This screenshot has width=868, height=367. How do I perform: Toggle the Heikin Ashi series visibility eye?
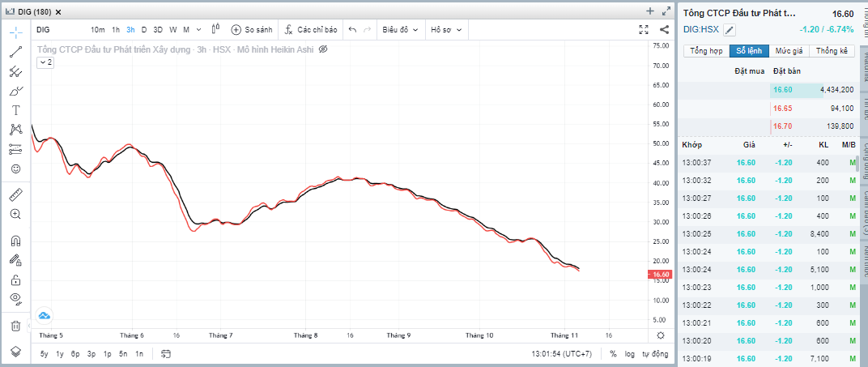pyautogui.click(x=324, y=49)
